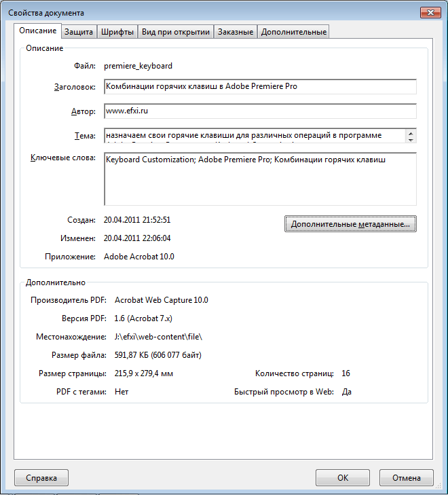The image size is (448, 495).
Task: Click the Быстрый просмотр в Web value Да
Action: tap(347, 392)
